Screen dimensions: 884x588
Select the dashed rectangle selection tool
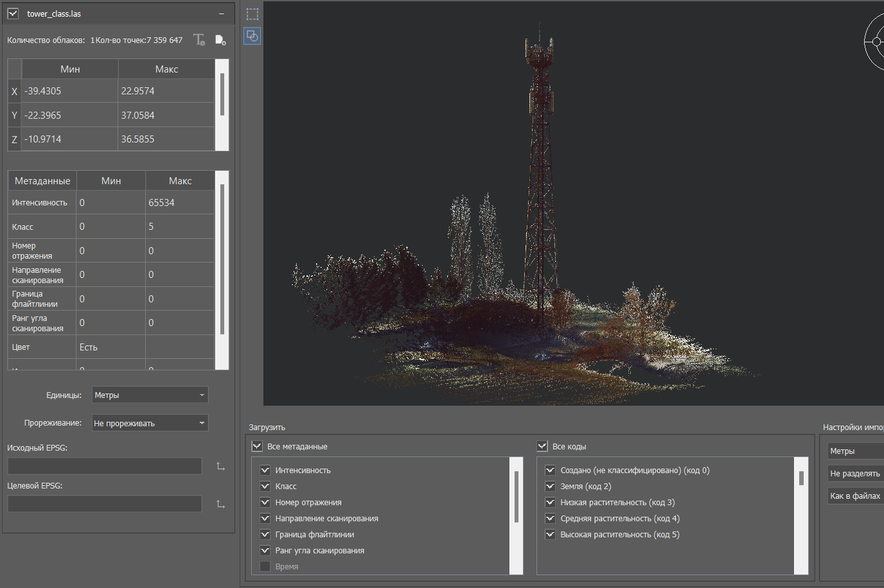coord(252,14)
